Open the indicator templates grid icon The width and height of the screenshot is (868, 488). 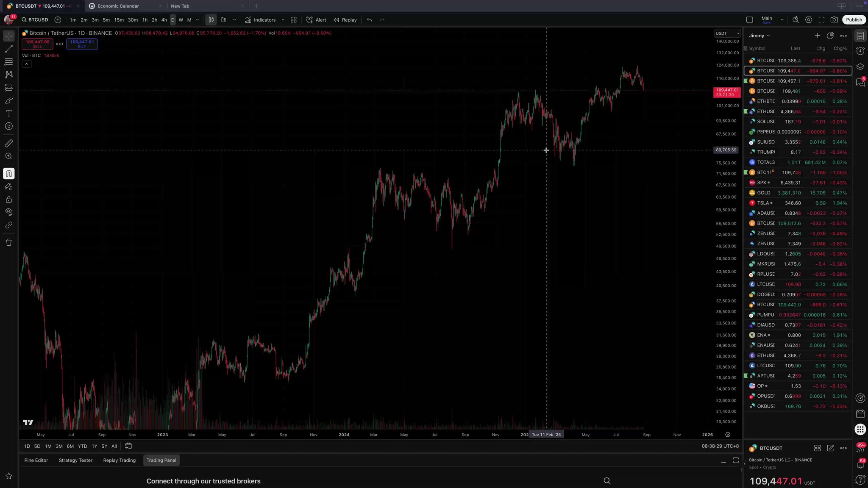click(x=294, y=20)
